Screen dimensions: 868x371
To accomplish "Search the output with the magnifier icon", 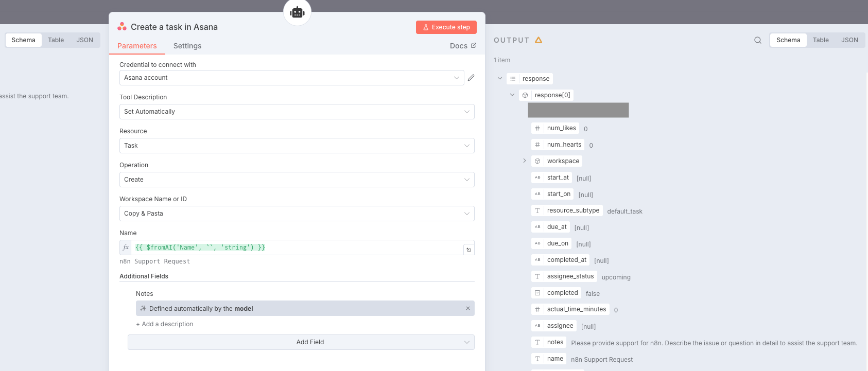I will pyautogui.click(x=758, y=40).
